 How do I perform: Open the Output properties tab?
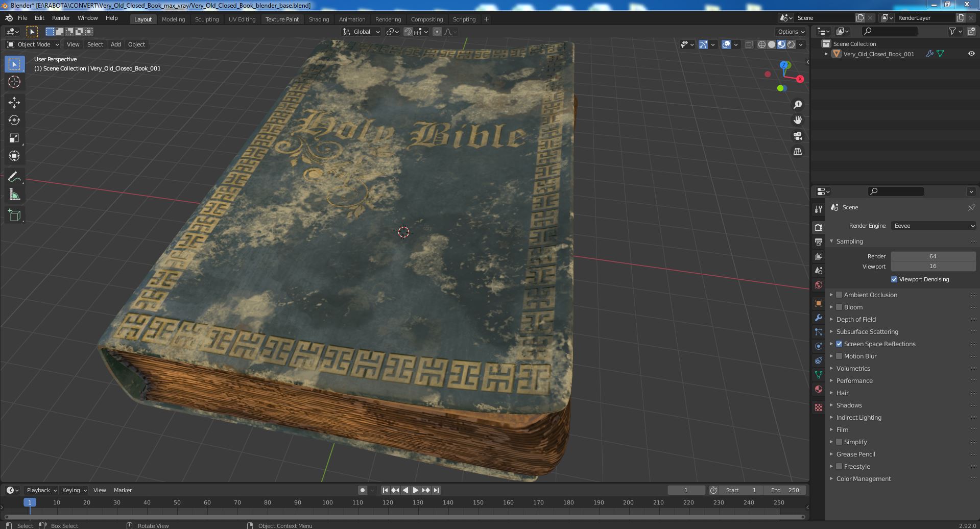tap(819, 242)
